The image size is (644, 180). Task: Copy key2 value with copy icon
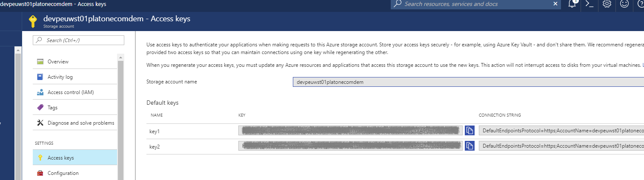point(469,146)
